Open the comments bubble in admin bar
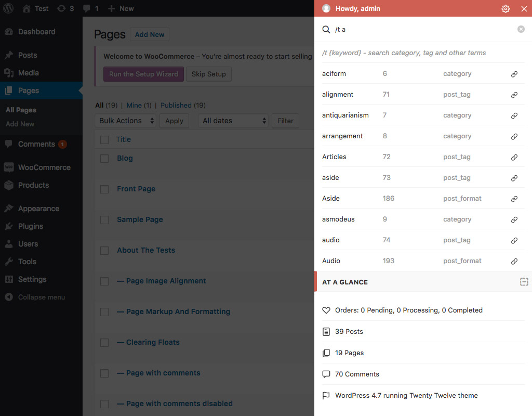This screenshot has height=416, width=532. pos(90,8)
